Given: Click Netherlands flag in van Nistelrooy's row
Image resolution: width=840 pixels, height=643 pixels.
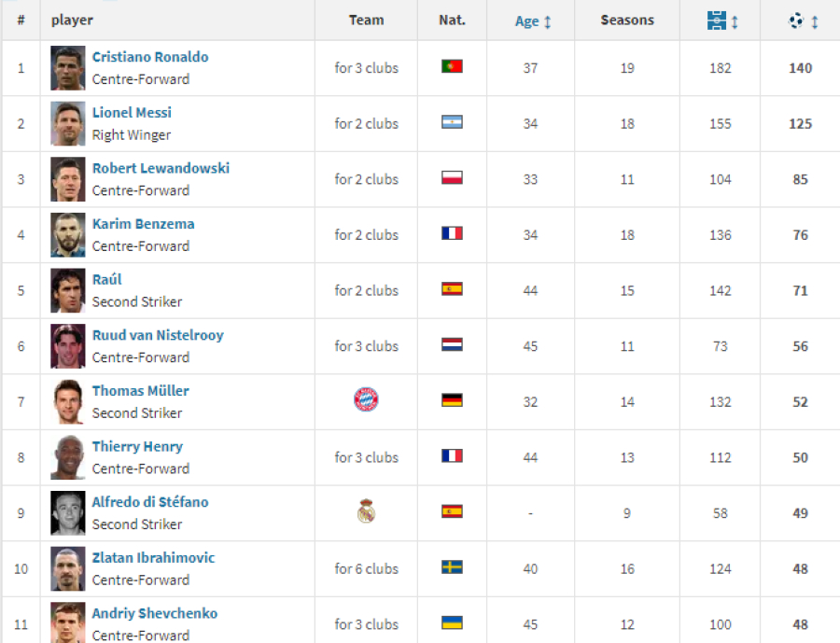Looking at the screenshot, I should click(452, 344).
